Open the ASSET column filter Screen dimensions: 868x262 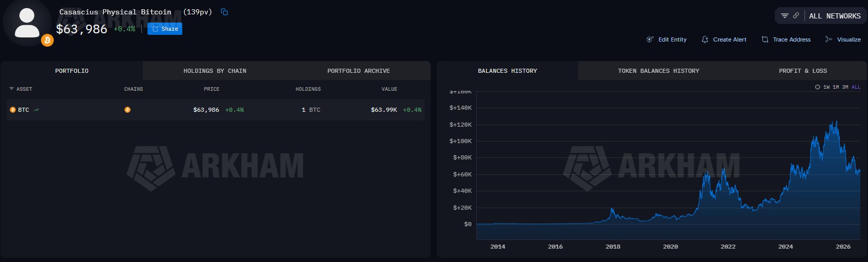click(x=12, y=89)
